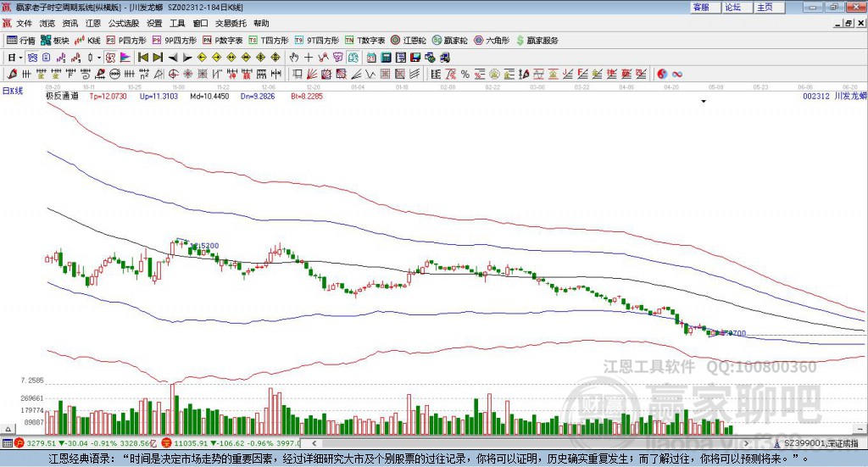Jump to the first bar icon
Viewport: 868px width, 467px height.
pos(142,58)
